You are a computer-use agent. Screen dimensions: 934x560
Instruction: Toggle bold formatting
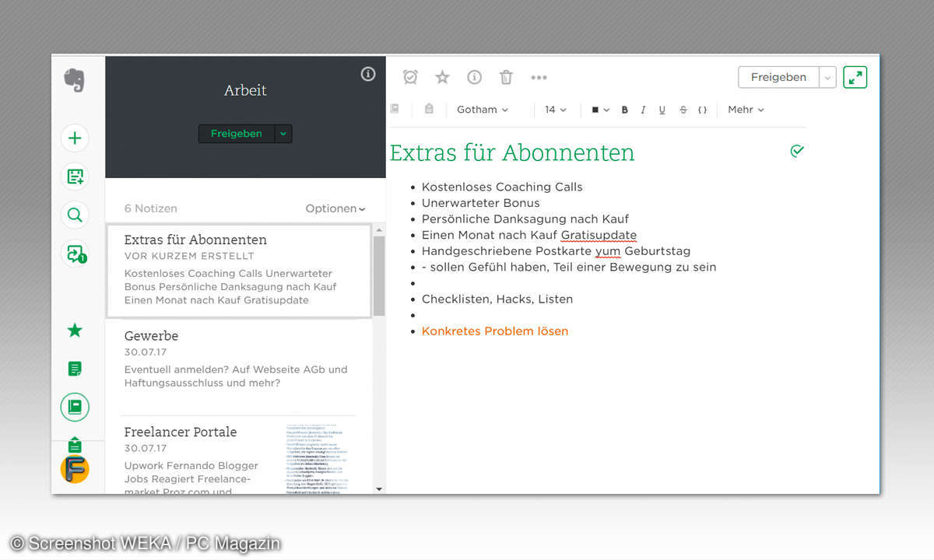(624, 110)
